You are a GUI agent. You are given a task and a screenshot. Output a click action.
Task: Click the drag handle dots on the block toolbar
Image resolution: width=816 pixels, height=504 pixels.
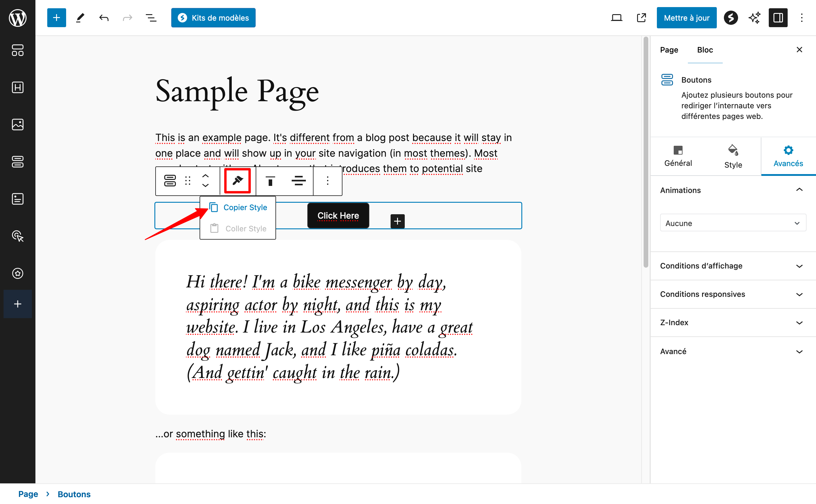click(188, 181)
